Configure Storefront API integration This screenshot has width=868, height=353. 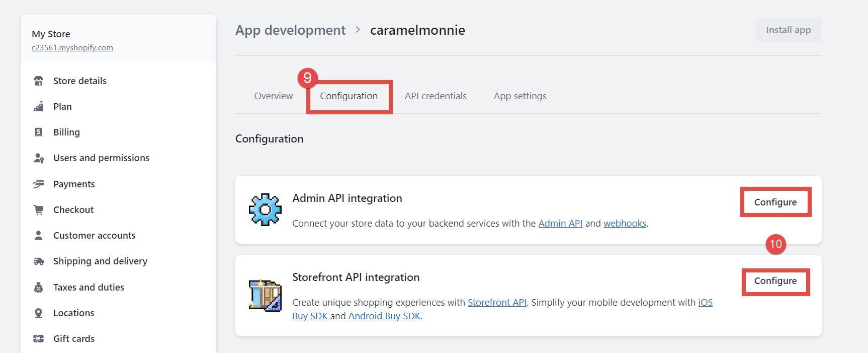tap(775, 281)
